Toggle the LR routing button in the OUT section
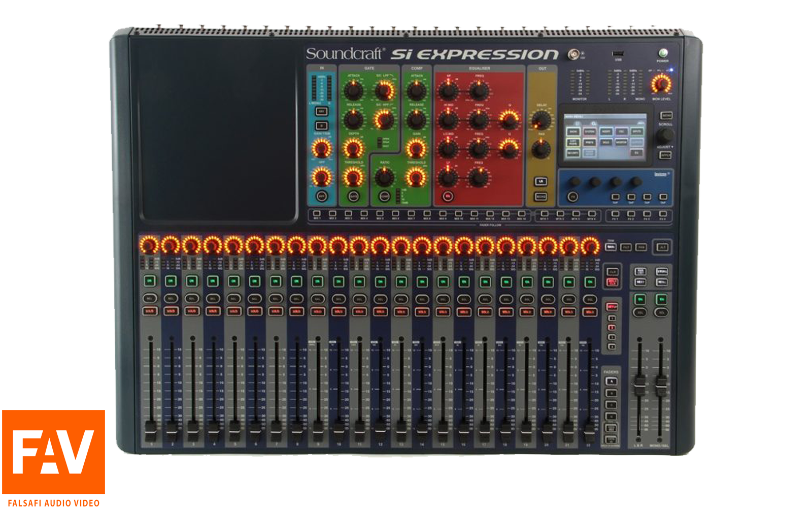Viewport: 812px width, 508px height. click(x=541, y=181)
